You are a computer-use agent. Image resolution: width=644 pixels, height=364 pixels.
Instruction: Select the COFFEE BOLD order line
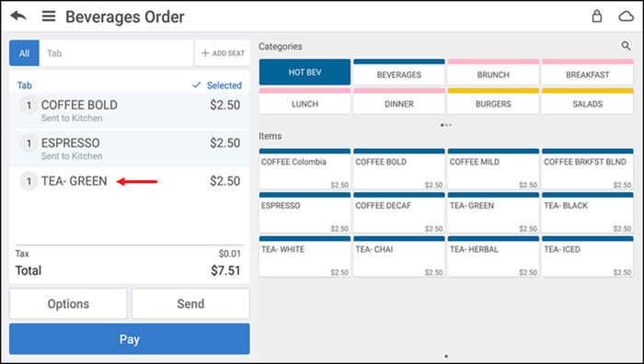130,110
